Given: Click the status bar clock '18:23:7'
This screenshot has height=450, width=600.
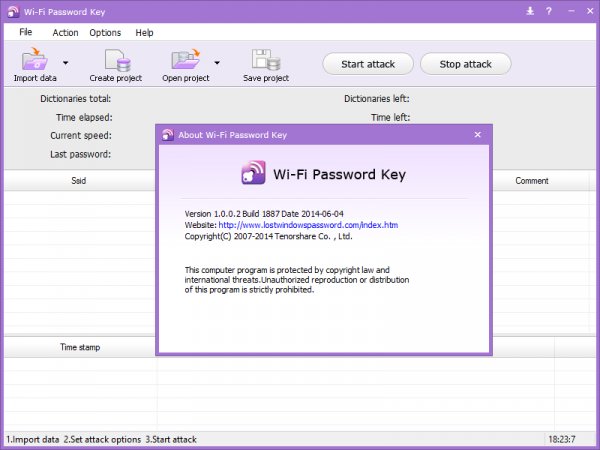Looking at the screenshot, I should tap(562, 439).
